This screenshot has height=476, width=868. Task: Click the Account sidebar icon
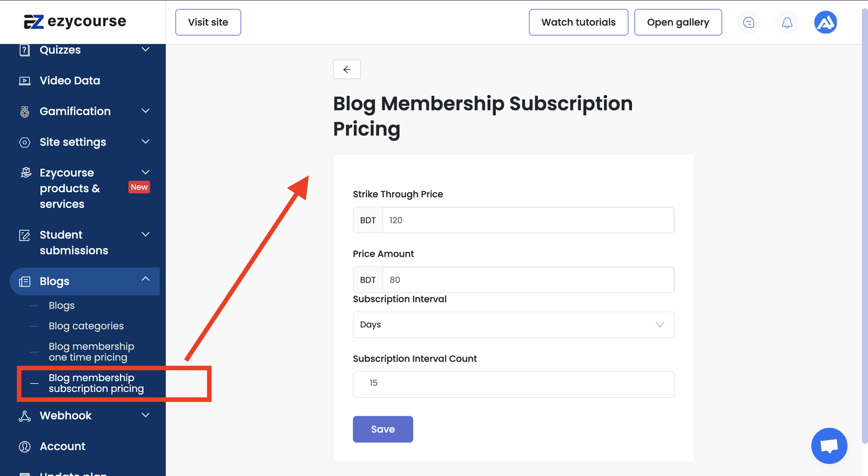click(x=25, y=447)
